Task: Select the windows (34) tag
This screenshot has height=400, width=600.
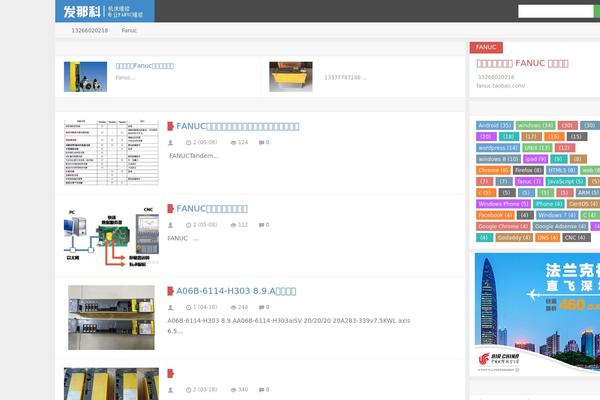Action: coord(536,125)
